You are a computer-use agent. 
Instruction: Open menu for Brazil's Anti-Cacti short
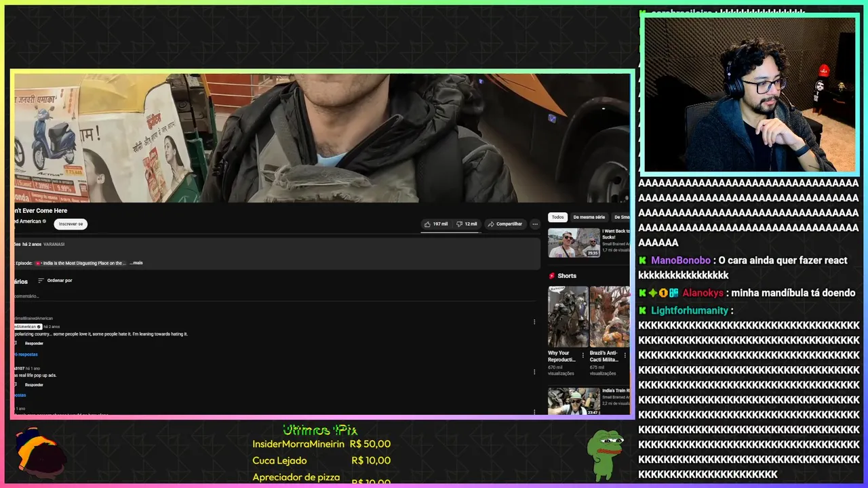pyautogui.click(x=625, y=355)
